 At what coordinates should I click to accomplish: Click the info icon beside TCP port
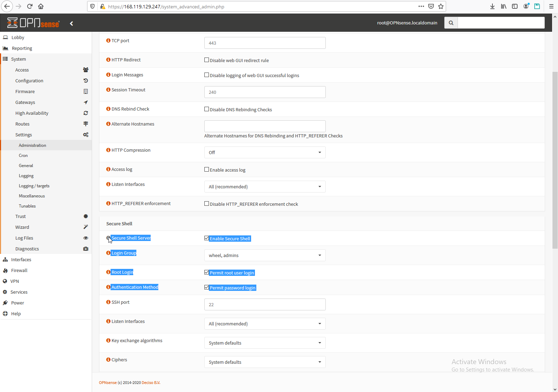click(x=108, y=40)
